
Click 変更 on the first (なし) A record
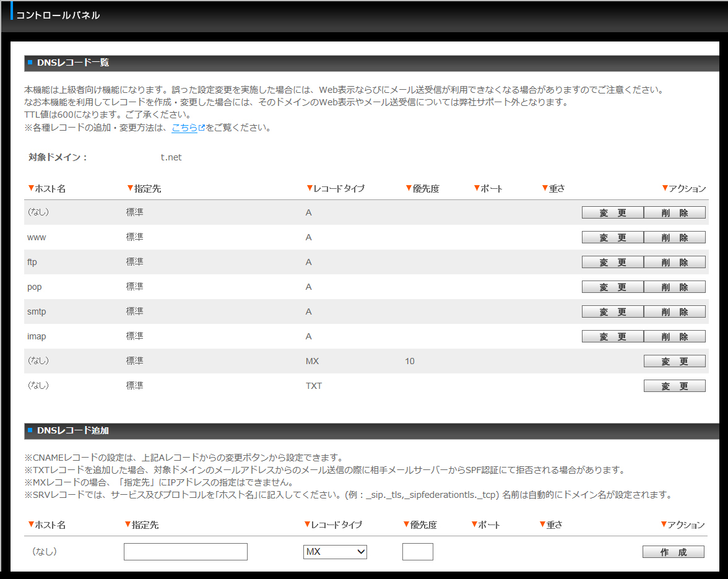(x=612, y=213)
